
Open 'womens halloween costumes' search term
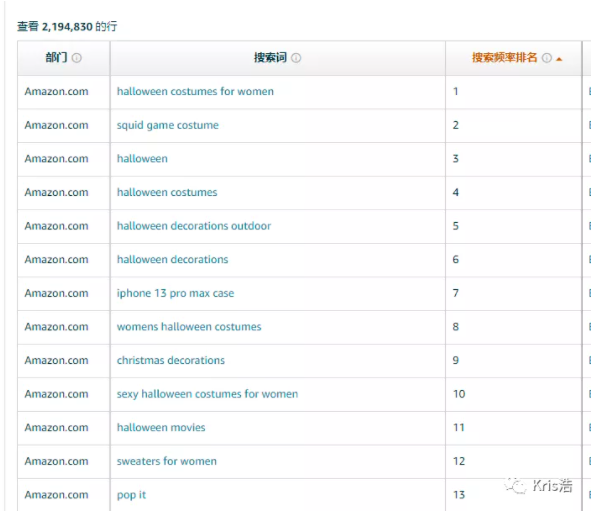click(189, 327)
